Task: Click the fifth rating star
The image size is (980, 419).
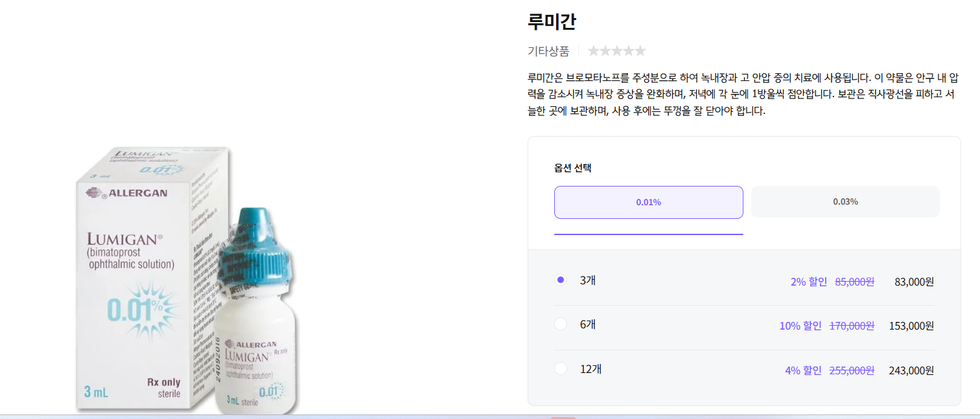Action: click(640, 51)
